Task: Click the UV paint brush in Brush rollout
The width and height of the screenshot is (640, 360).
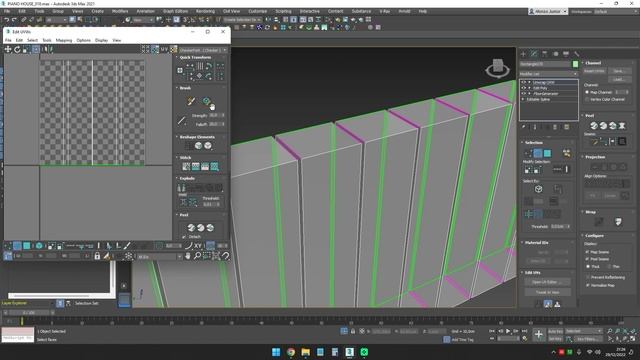Action: (191, 101)
